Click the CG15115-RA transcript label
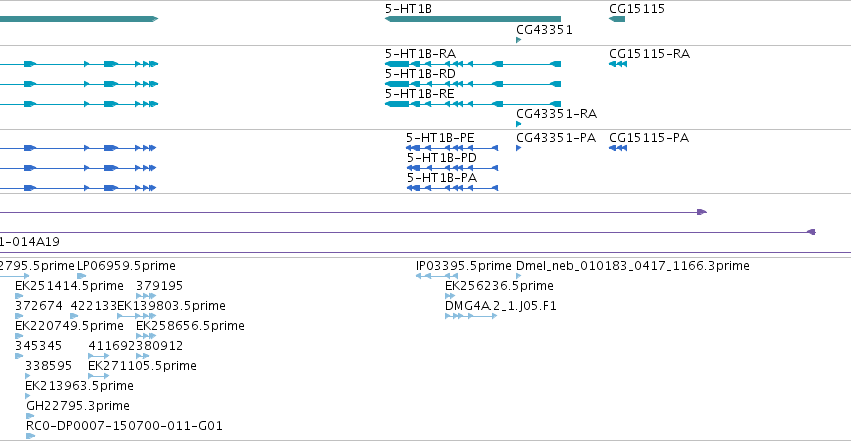This screenshot has height=441, width=851. pos(649,54)
